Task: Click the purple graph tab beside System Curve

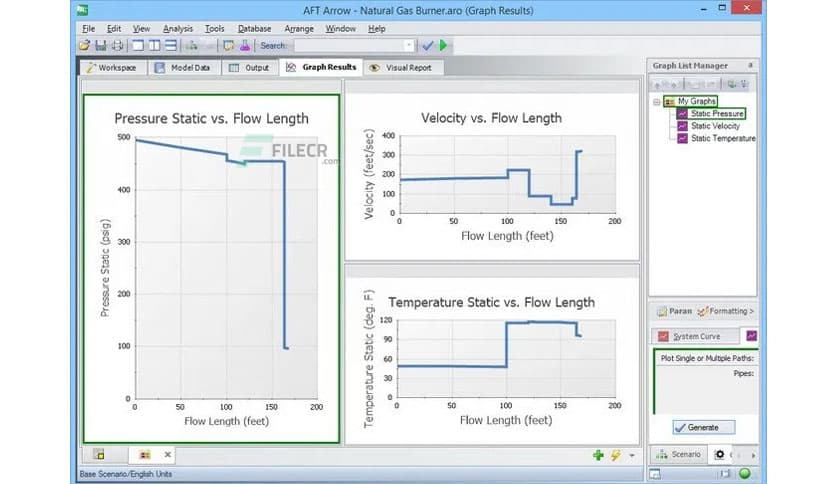Action: (x=751, y=336)
